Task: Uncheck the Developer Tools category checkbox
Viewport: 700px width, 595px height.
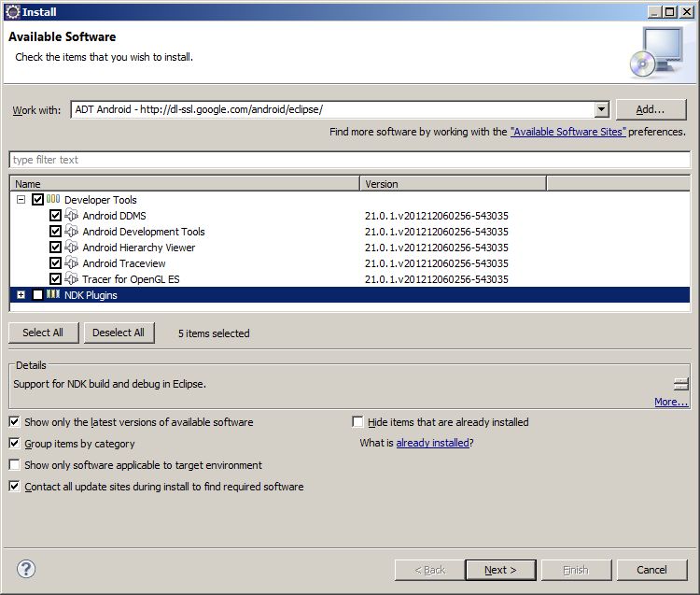Action: 37,199
